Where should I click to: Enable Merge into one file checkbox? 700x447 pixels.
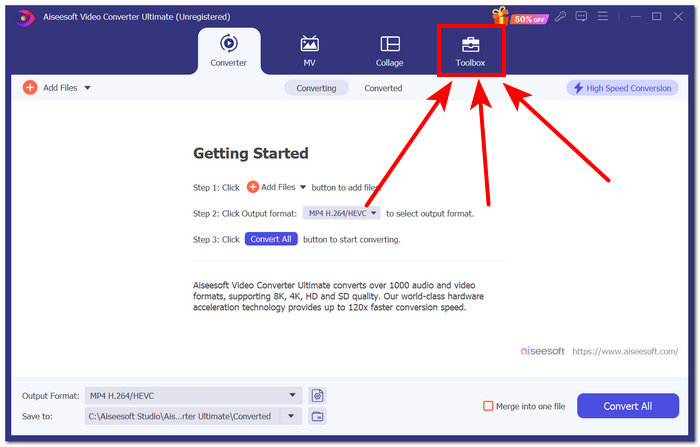click(488, 406)
